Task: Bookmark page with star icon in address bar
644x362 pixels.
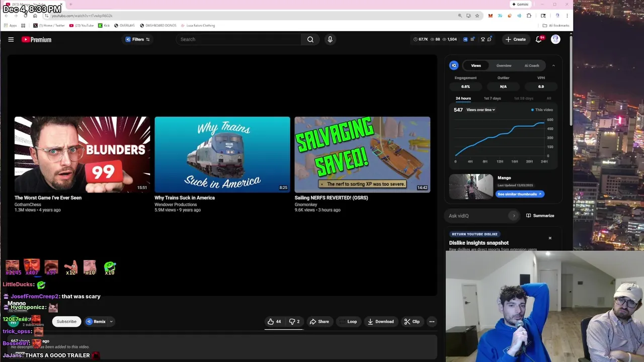Action: pos(477,16)
